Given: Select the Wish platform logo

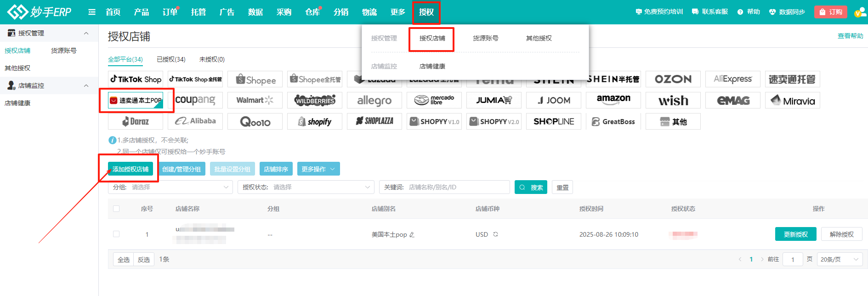Looking at the screenshot, I should pos(673,100).
